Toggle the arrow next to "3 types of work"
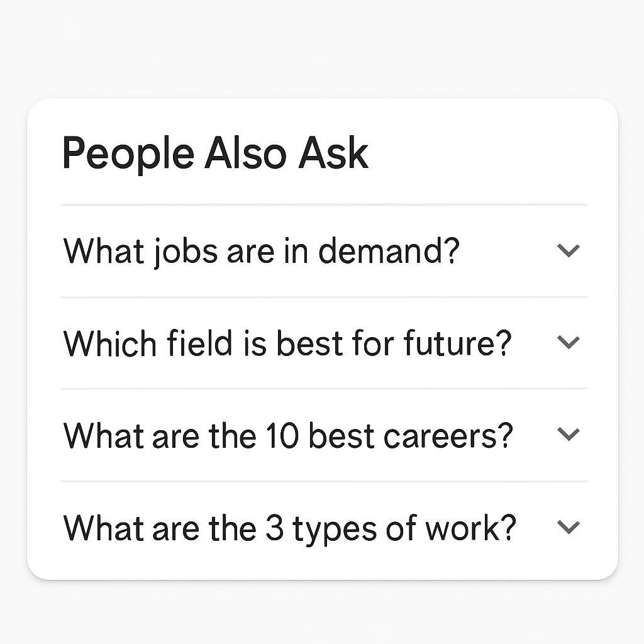 coord(569,527)
